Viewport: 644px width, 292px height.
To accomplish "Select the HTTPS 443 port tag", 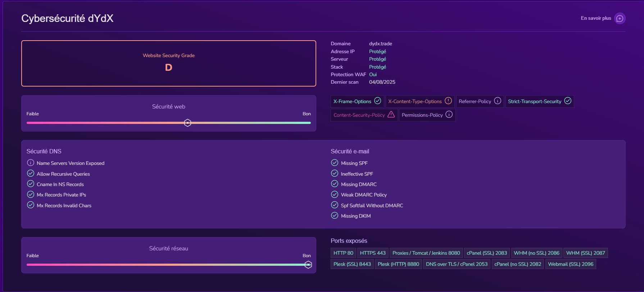I will coord(372,253).
